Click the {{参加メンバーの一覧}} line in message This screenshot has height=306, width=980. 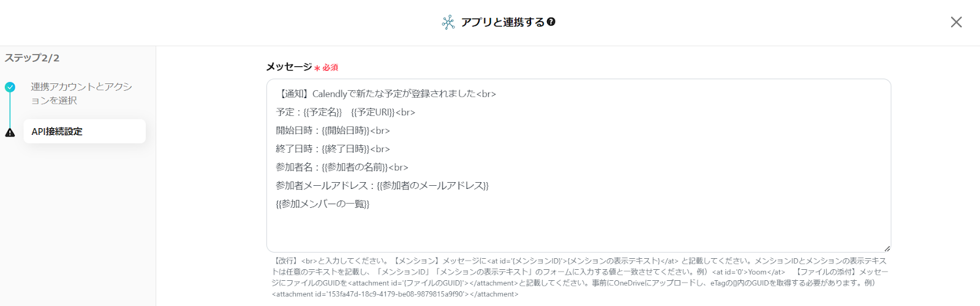pyautogui.click(x=323, y=204)
